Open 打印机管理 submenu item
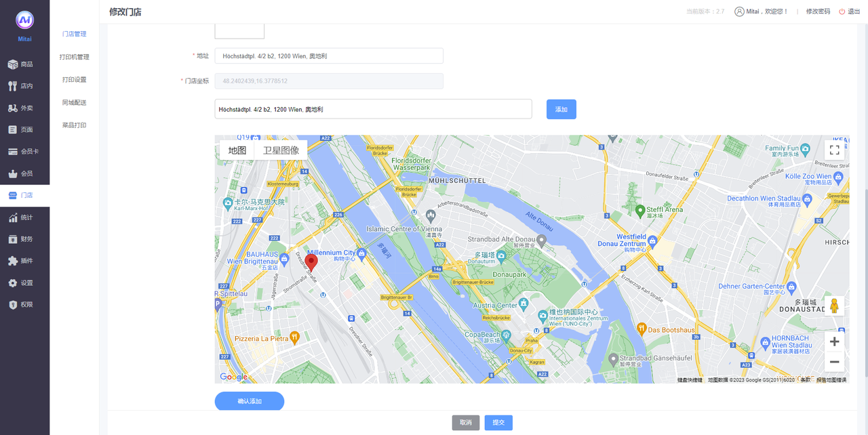The image size is (868, 435). click(x=74, y=57)
